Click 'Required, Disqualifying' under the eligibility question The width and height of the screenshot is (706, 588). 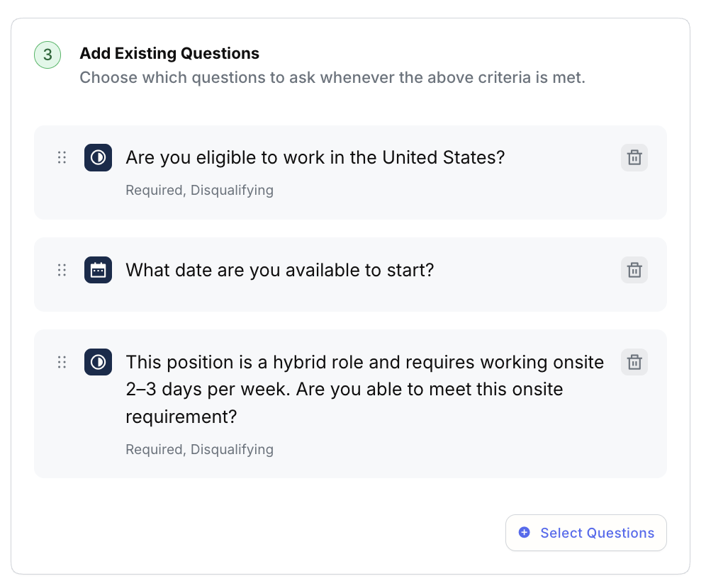pyautogui.click(x=199, y=190)
